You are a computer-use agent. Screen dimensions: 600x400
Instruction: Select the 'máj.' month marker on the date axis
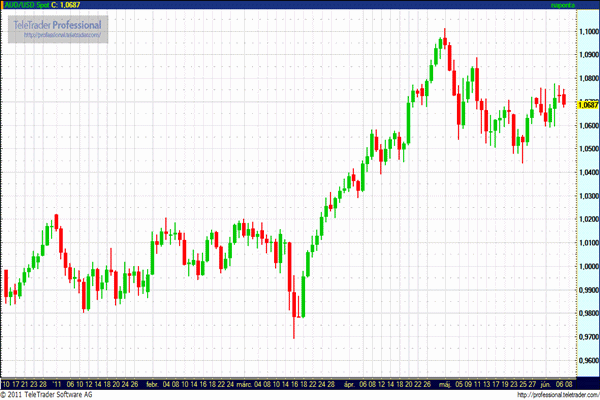441,383
